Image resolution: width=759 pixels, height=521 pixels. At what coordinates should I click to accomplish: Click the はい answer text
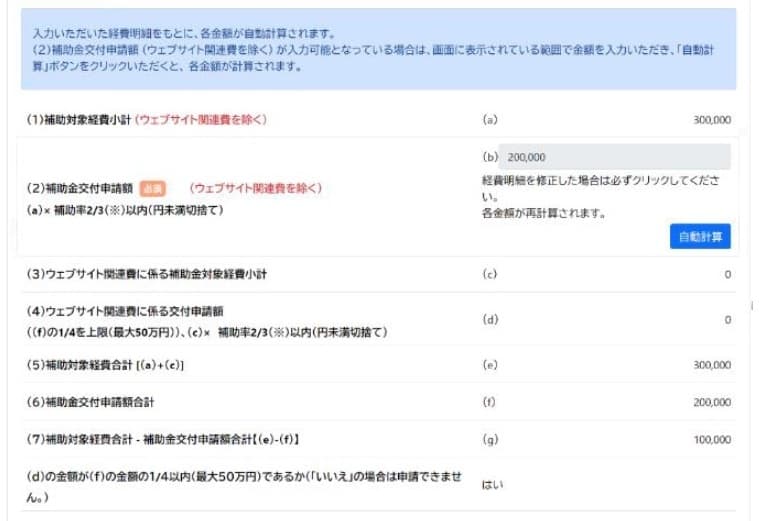[x=492, y=484]
